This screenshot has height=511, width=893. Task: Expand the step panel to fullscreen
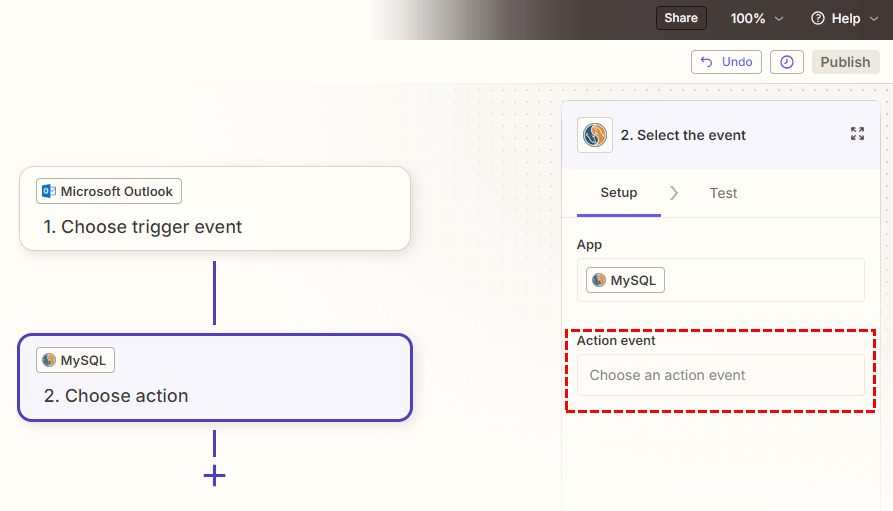coord(857,134)
